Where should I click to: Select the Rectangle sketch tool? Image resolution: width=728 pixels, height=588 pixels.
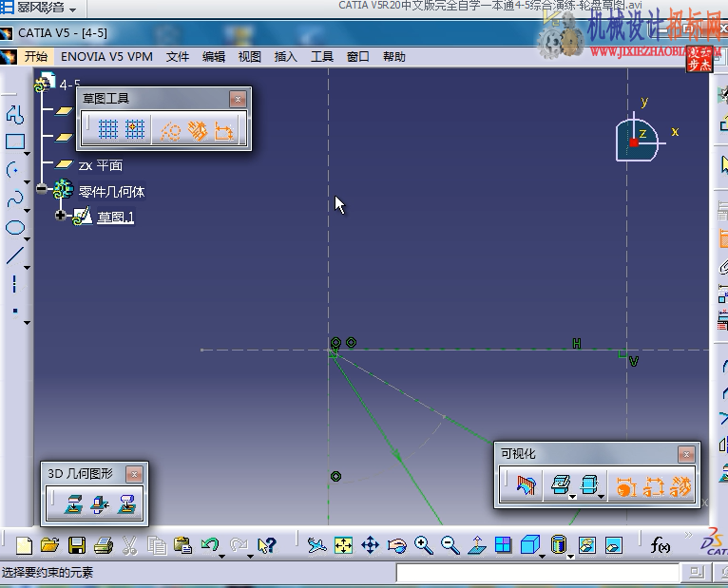pos(14,142)
